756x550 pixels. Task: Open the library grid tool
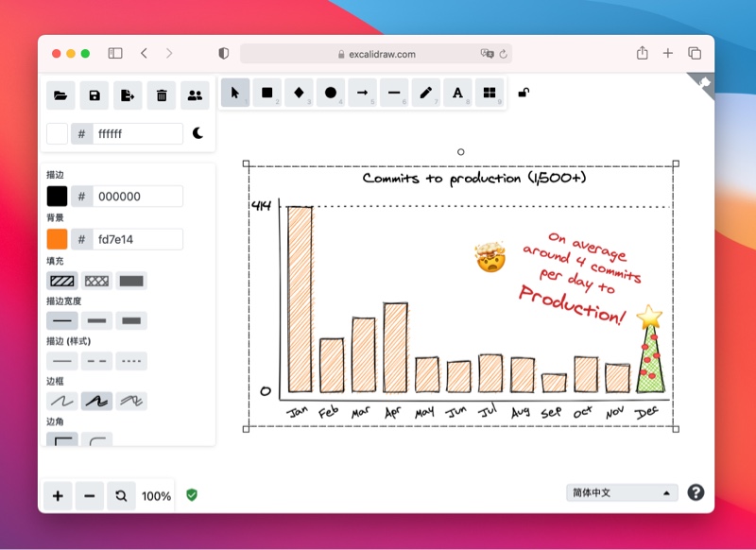pyautogui.click(x=490, y=93)
